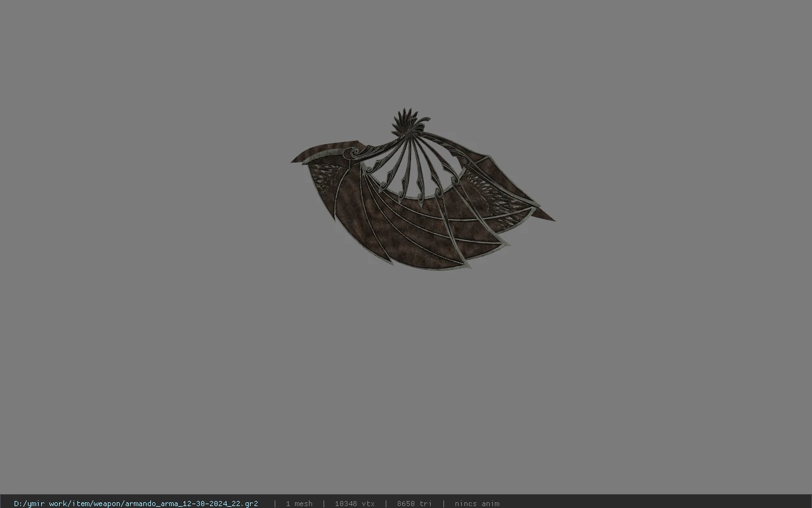The height and width of the screenshot is (508, 812).
Task: Click the '1 mesh' status entry
Action: tap(299, 504)
